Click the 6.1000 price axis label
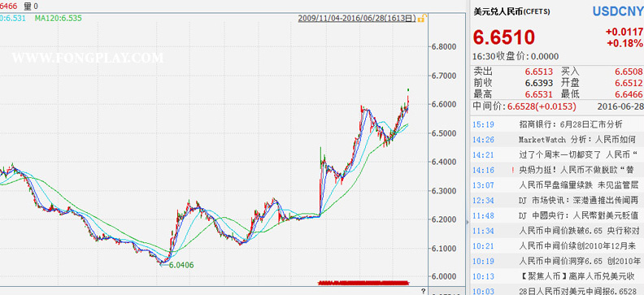 tap(444, 248)
